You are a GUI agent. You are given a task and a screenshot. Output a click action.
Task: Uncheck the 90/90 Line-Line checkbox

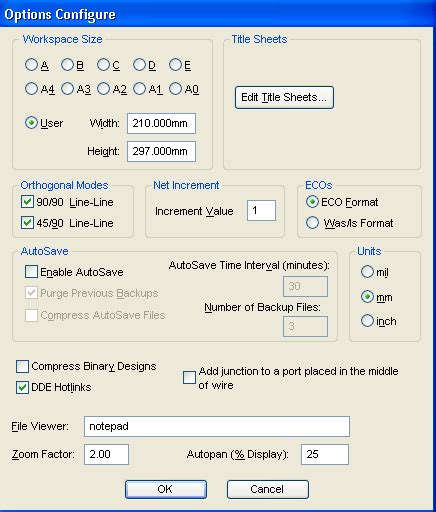pyautogui.click(x=27, y=202)
